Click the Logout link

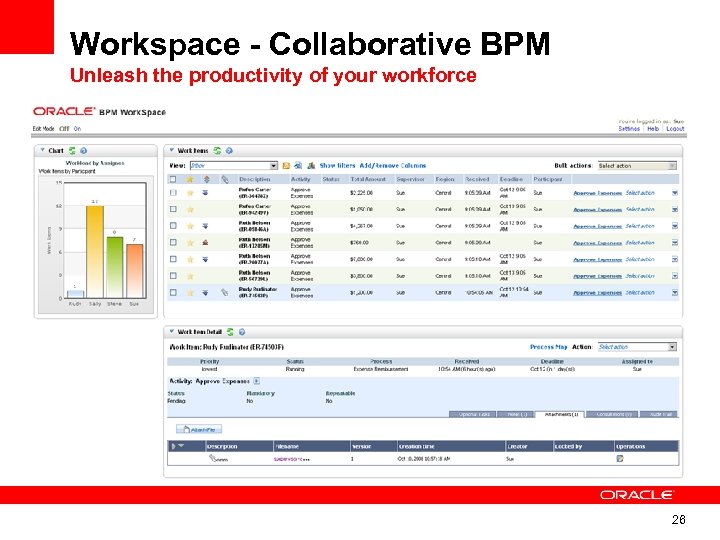[x=675, y=129]
